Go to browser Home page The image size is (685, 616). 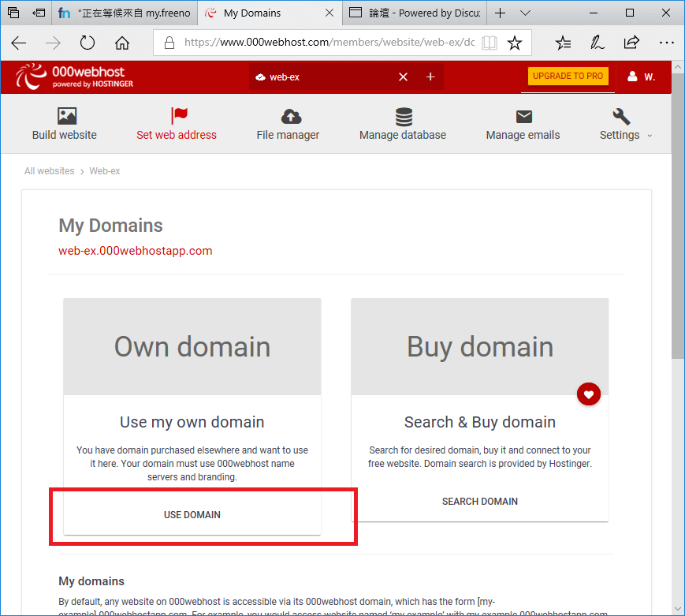point(122,43)
